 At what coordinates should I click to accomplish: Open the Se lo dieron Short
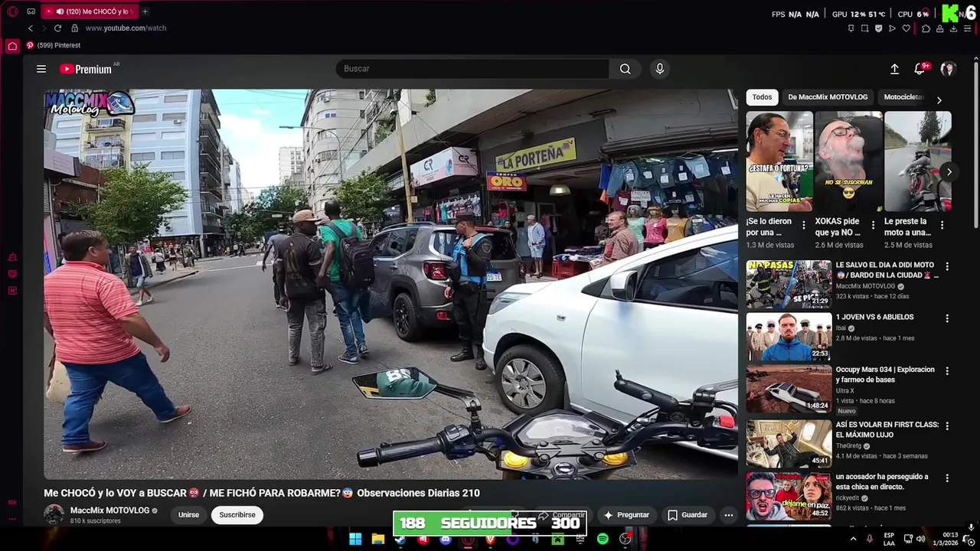[x=779, y=161]
